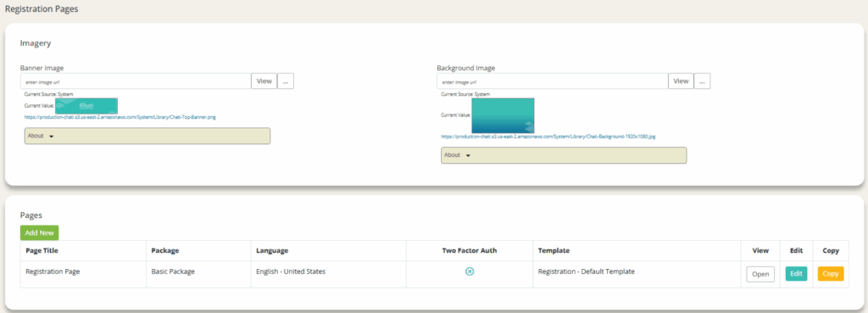868x313 pixels.
Task: Add New registration page
Action: click(x=39, y=232)
